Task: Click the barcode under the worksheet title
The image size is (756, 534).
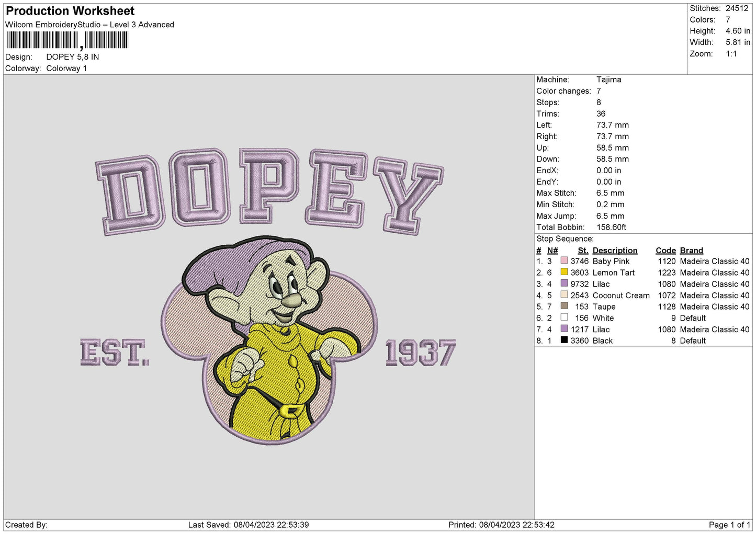Action: [x=67, y=40]
